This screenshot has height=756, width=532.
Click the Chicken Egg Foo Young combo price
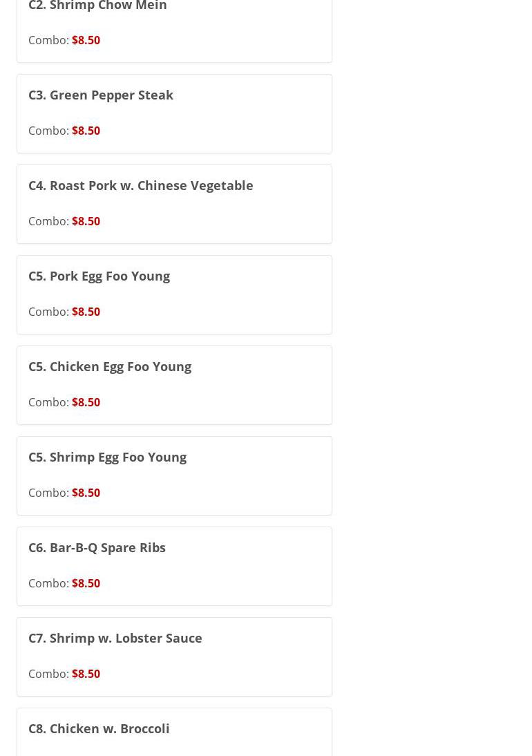click(x=86, y=402)
